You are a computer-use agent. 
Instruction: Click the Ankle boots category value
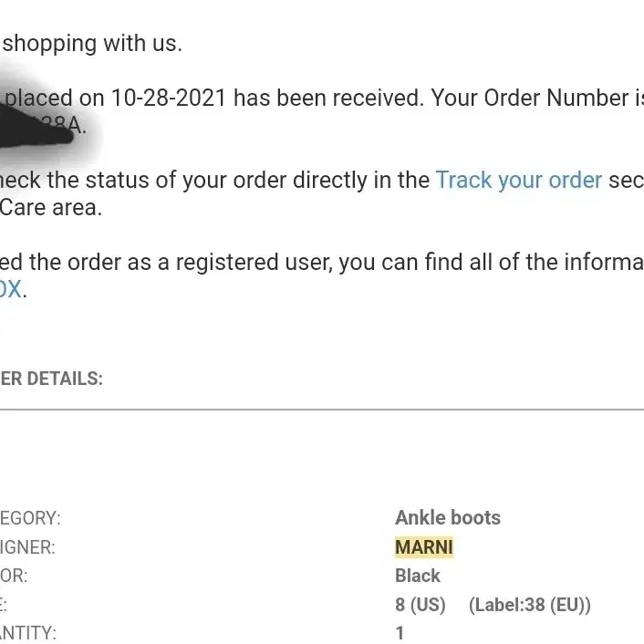point(448,517)
